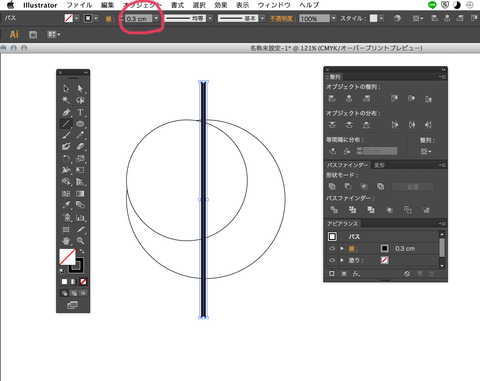480x381 pixels.
Task: Click vertical align top in Align panel
Action: (394, 98)
